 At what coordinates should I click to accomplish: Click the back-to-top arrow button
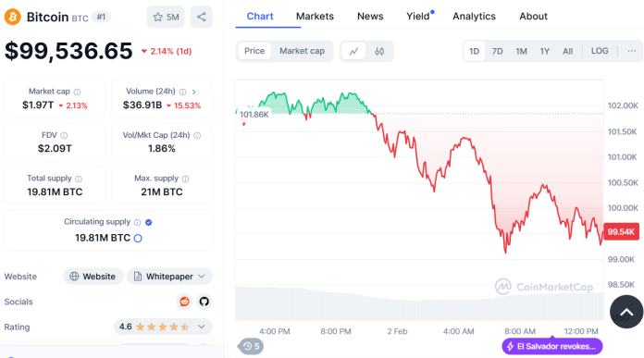coord(626,312)
